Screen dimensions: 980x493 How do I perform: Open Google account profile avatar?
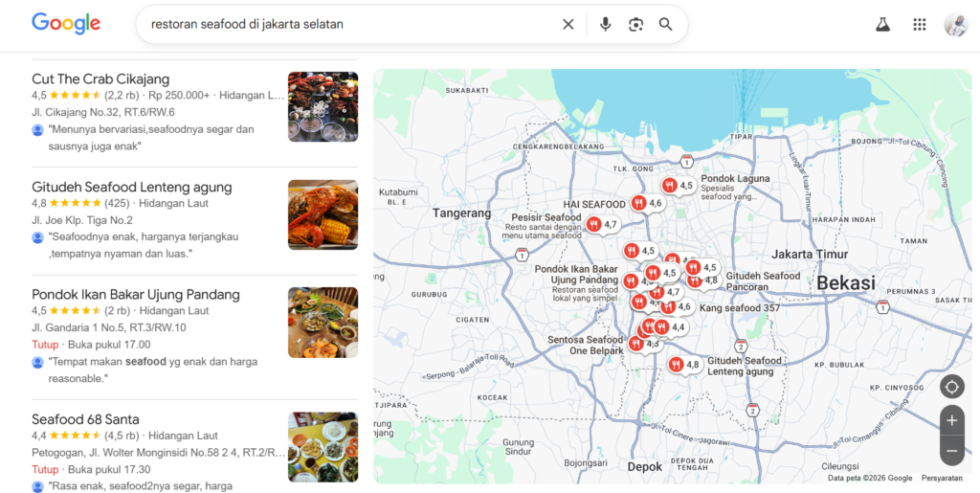pos(956,24)
